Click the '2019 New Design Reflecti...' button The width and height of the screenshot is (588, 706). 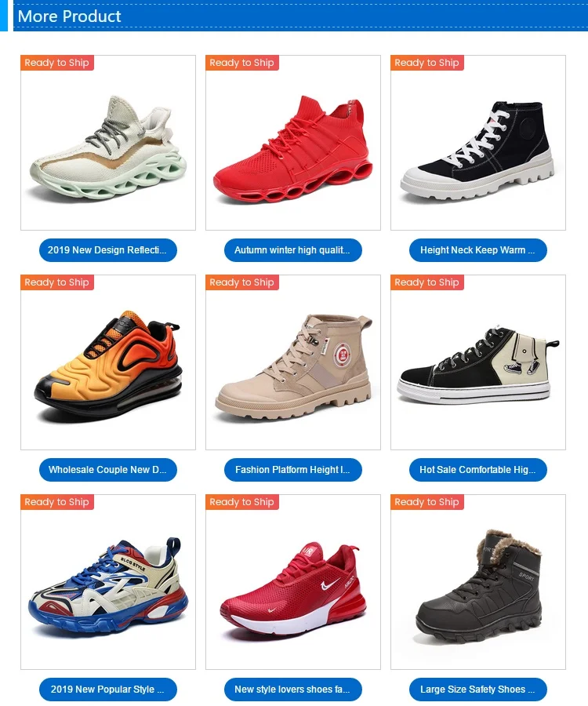pos(108,250)
